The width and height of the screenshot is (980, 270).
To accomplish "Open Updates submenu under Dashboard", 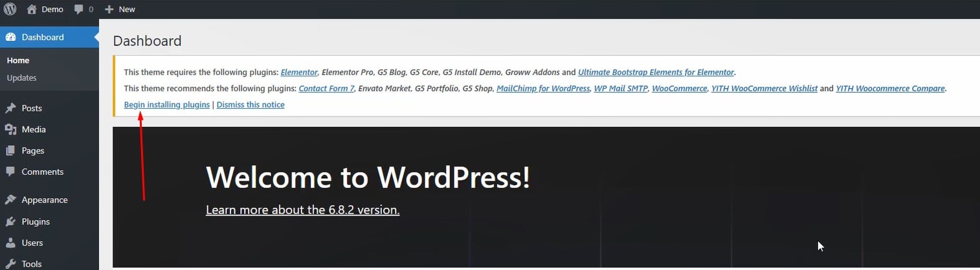I will pos(21,78).
